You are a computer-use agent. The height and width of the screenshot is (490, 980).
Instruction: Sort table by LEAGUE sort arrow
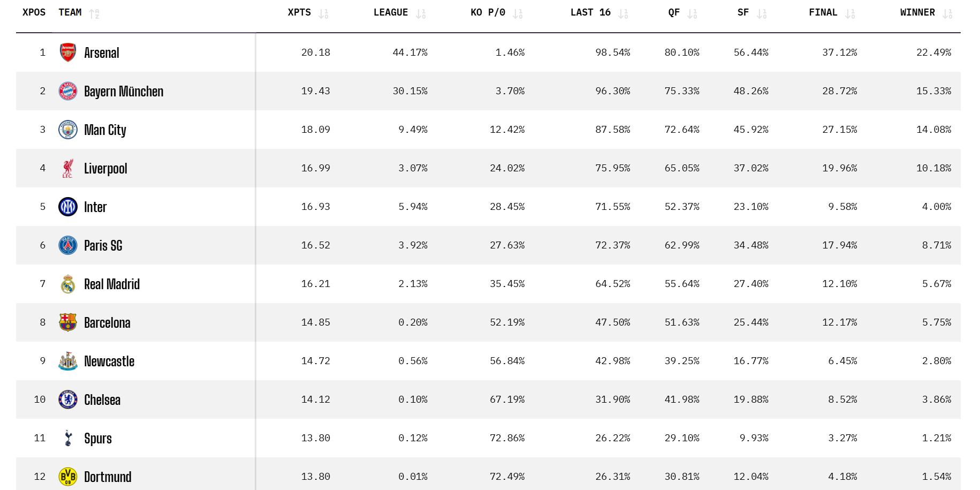click(421, 14)
